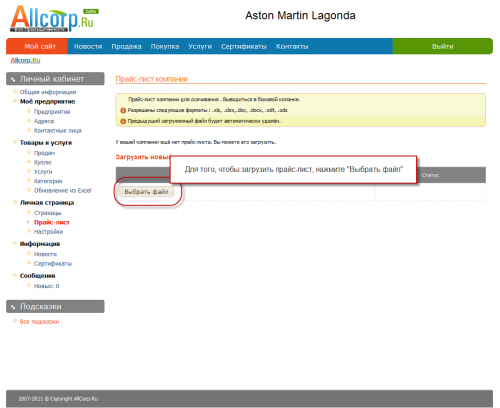Select Покупка in the navigation bar

click(165, 46)
